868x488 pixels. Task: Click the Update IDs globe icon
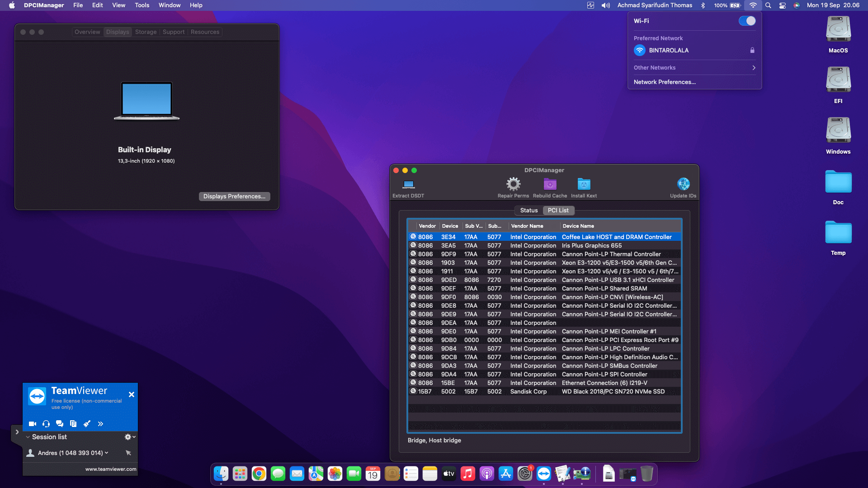click(683, 184)
